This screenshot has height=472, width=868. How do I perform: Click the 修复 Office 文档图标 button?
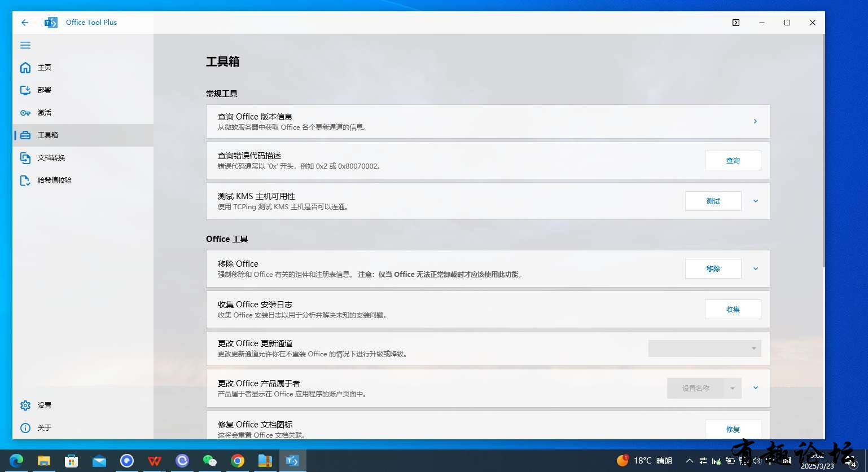coord(733,429)
